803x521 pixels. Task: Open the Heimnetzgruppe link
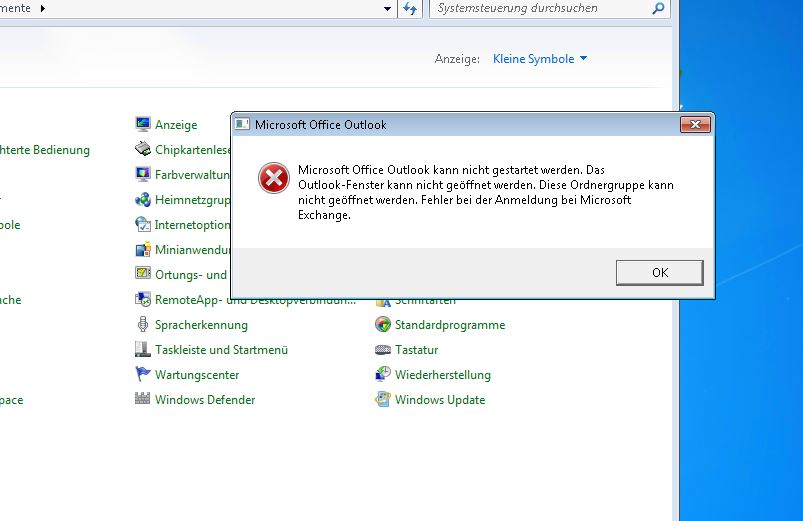193,200
